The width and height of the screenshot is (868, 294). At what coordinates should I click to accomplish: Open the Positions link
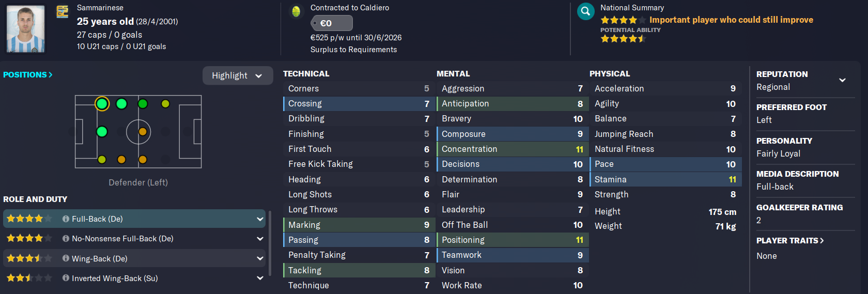[x=28, y=75]
